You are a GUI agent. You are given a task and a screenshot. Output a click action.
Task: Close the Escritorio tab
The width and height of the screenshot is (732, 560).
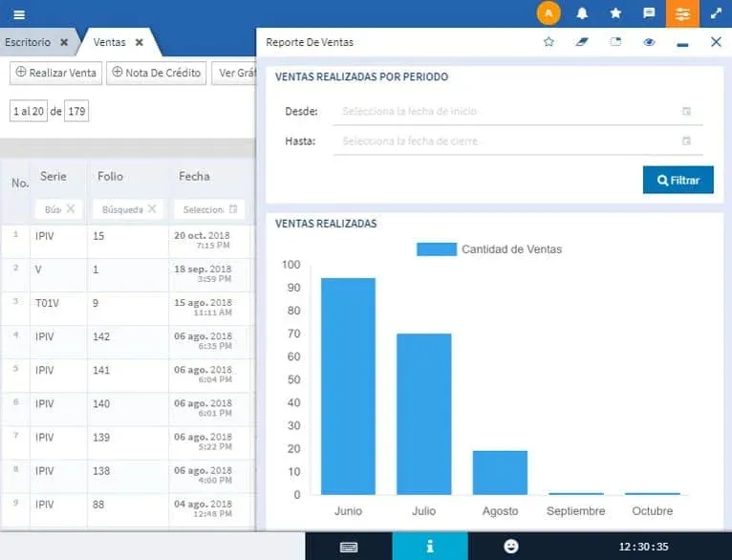tap(64, 42)
